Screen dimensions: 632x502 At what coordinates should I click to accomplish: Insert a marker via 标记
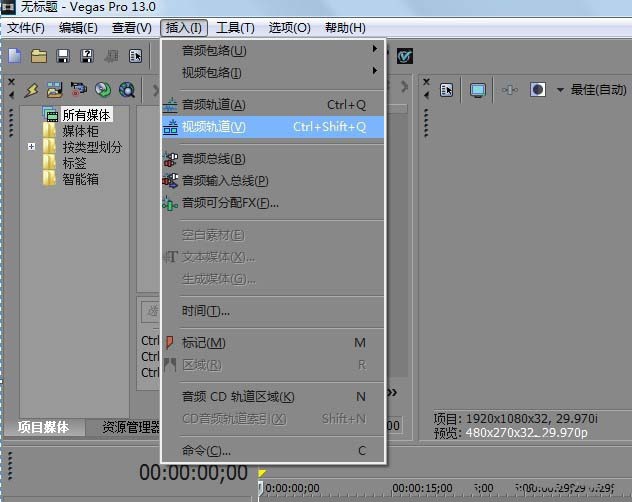coord(273,343)
